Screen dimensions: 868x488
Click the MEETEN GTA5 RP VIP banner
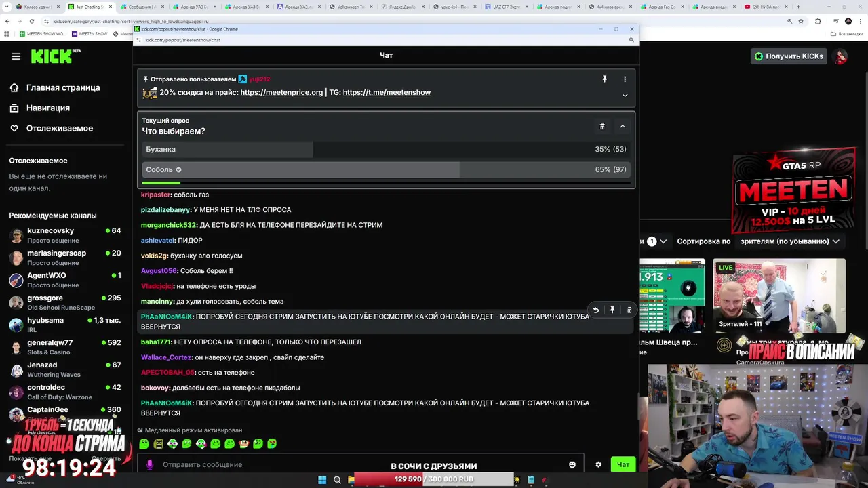pyautogui.click(x=795, y=192)
